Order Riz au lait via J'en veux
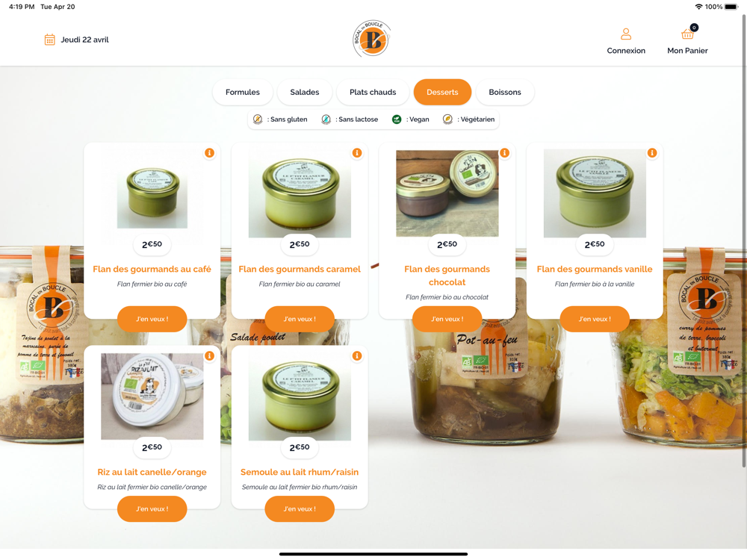747x560 pixels. click(152, 508)
